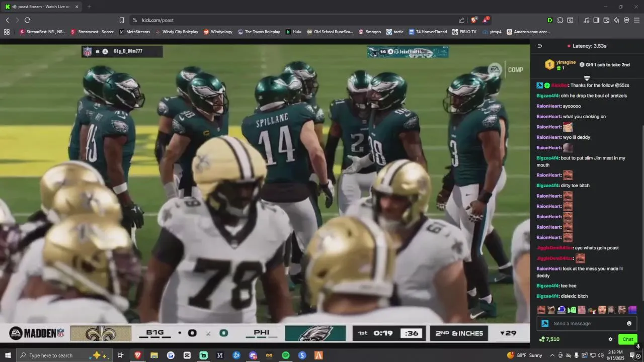Click the Send a message field
Viewport: 644px width, 362px height.
tap(587, 323)
